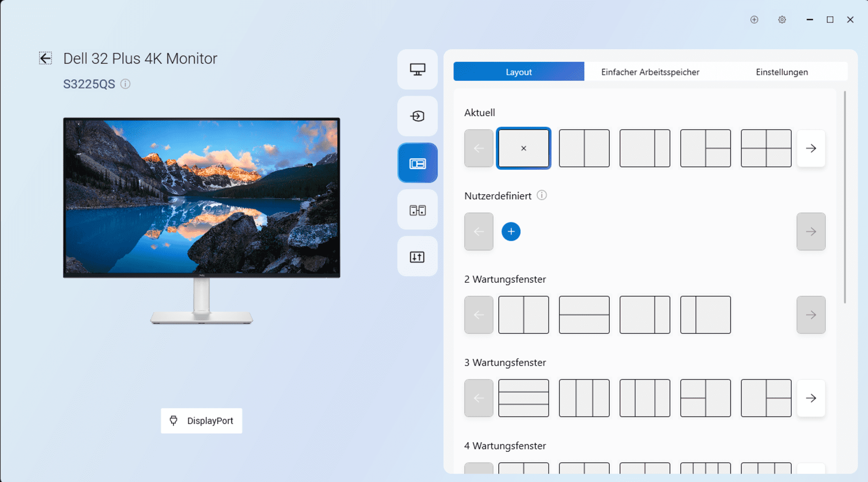Click the Nutzerdefiniert row right arrow
The height and width of the screenshot is (482, 868).
[811, 232]
